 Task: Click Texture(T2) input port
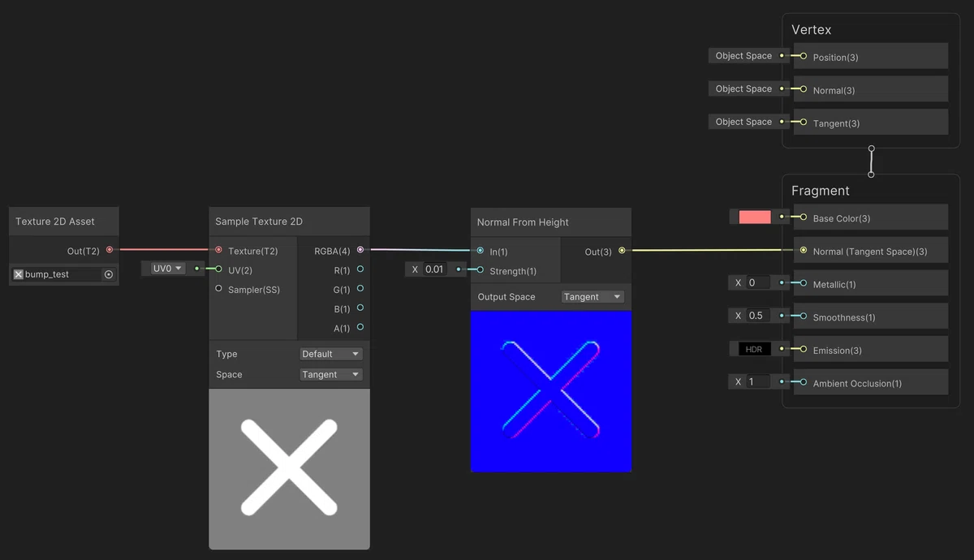point(218,250)
